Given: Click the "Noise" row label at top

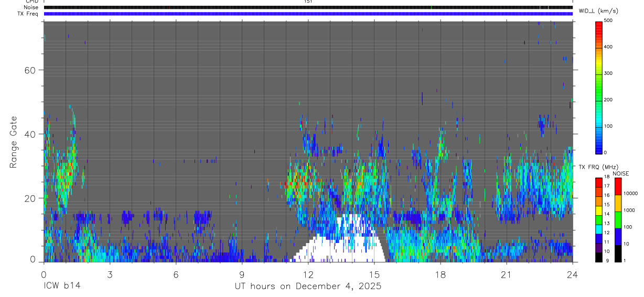Looking at the screenshot, I should click(x=31, y=7).
